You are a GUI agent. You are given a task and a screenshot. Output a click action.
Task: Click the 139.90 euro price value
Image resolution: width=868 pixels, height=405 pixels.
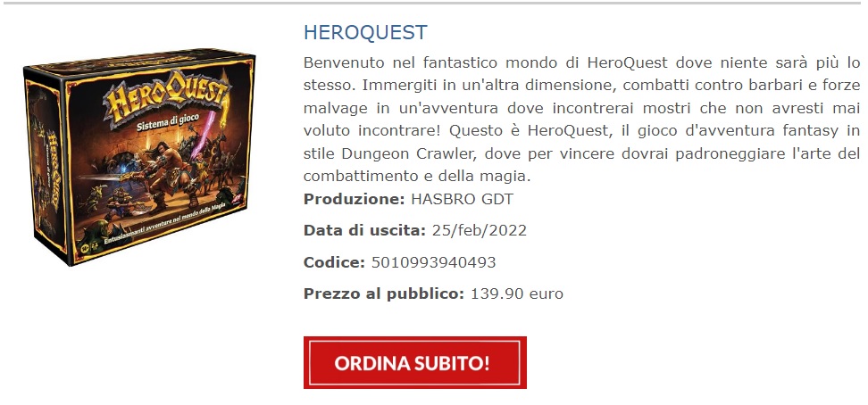[x=516, y=293]
